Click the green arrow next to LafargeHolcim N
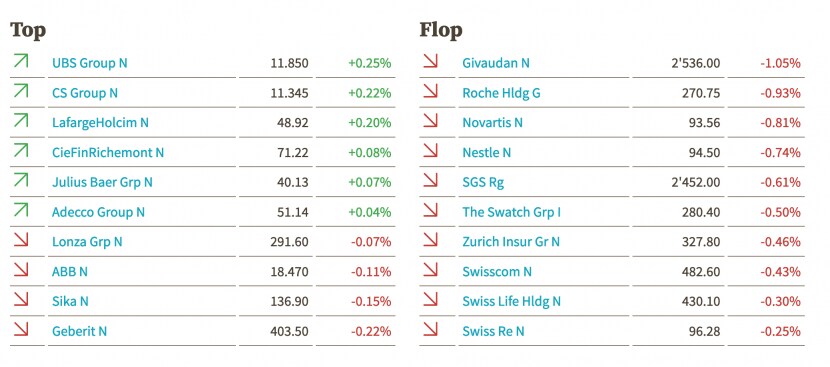 click(21, 120)
